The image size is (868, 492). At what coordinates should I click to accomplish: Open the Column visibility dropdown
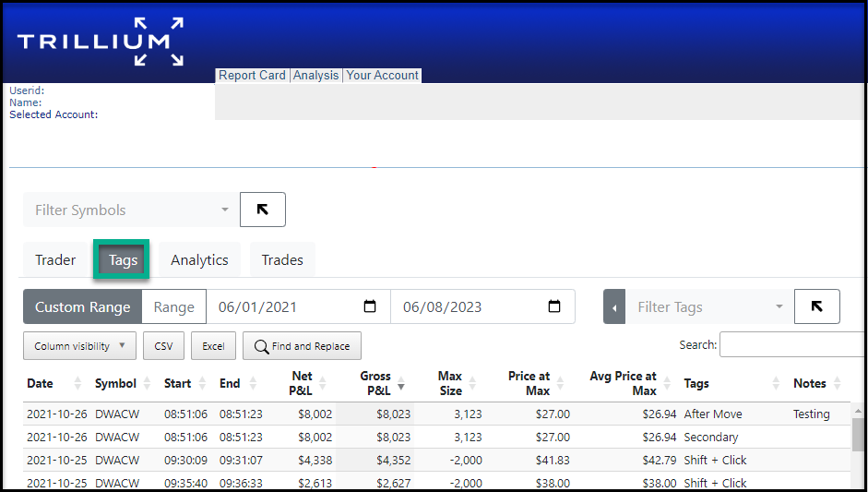[79, 346]
